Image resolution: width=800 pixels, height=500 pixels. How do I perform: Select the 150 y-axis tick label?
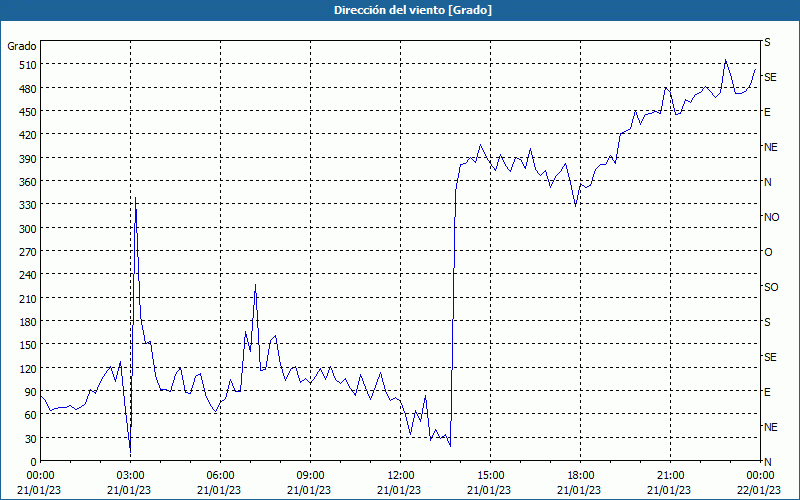pos(28,345)
